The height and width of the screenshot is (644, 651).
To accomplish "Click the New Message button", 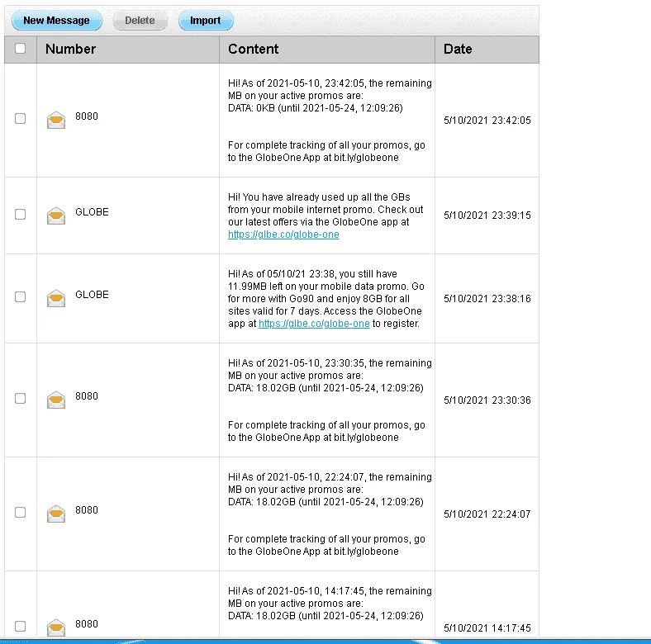I will coord(57,21).
